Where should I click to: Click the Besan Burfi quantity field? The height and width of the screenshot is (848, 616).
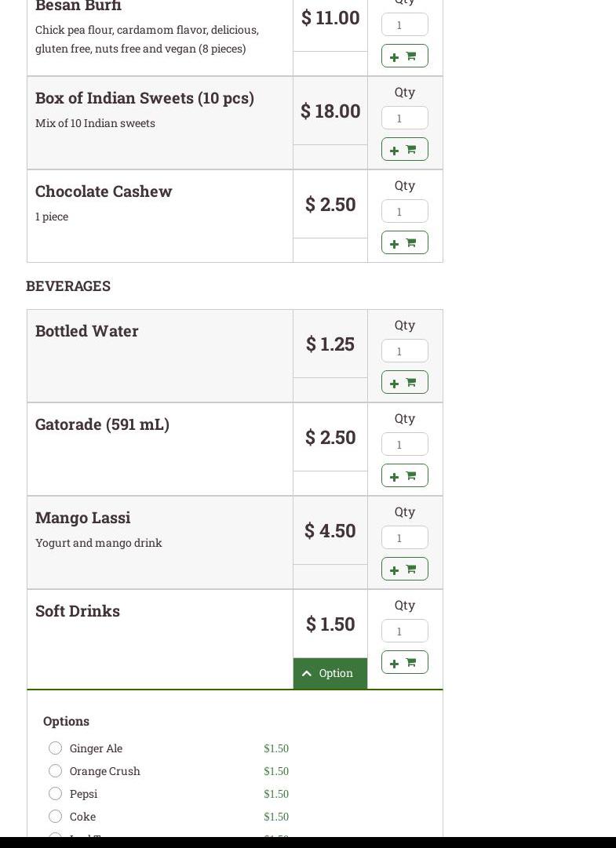(x=404, y=25)
